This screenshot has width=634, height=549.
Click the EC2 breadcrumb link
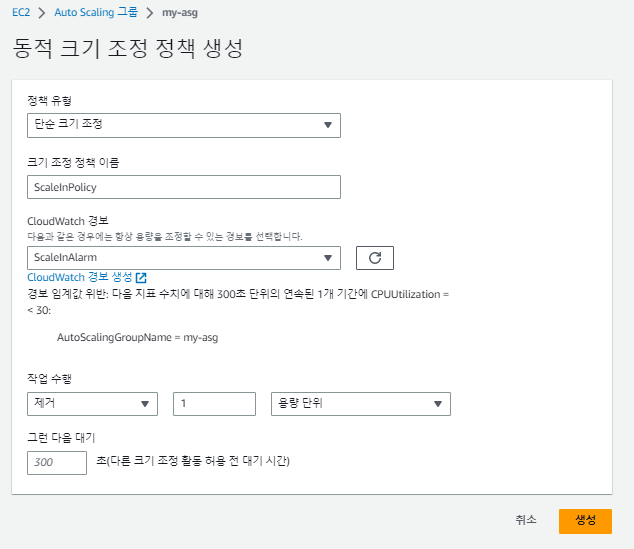pos(21,13)
